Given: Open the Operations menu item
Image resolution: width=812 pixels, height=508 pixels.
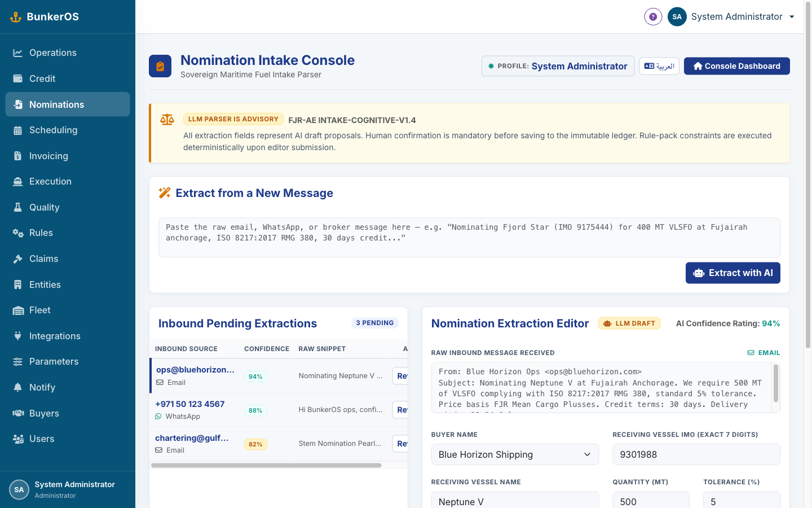Looking at the screenshot, I should (x=68, y=52).
